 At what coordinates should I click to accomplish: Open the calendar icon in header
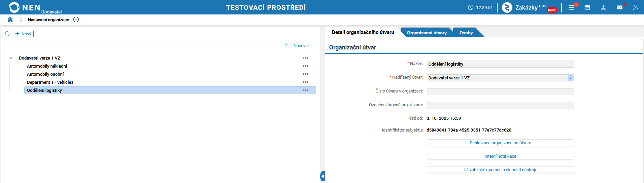(587, 7)
